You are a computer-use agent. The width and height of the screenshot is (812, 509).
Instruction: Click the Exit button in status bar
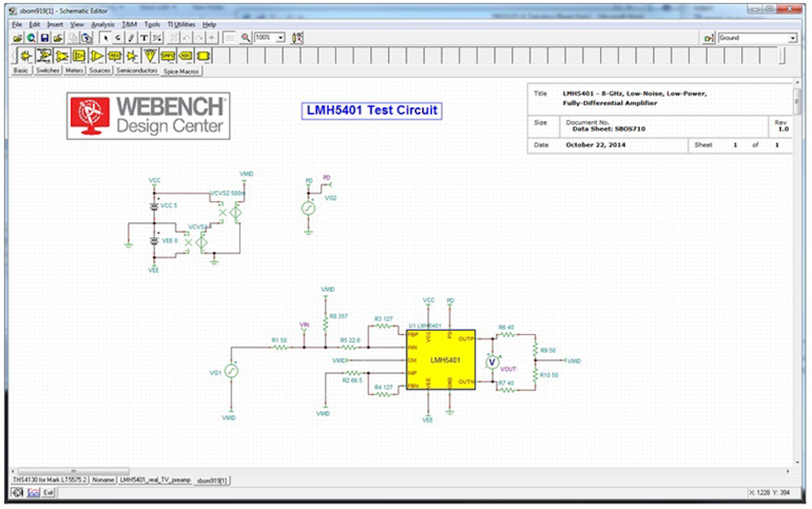48,493
